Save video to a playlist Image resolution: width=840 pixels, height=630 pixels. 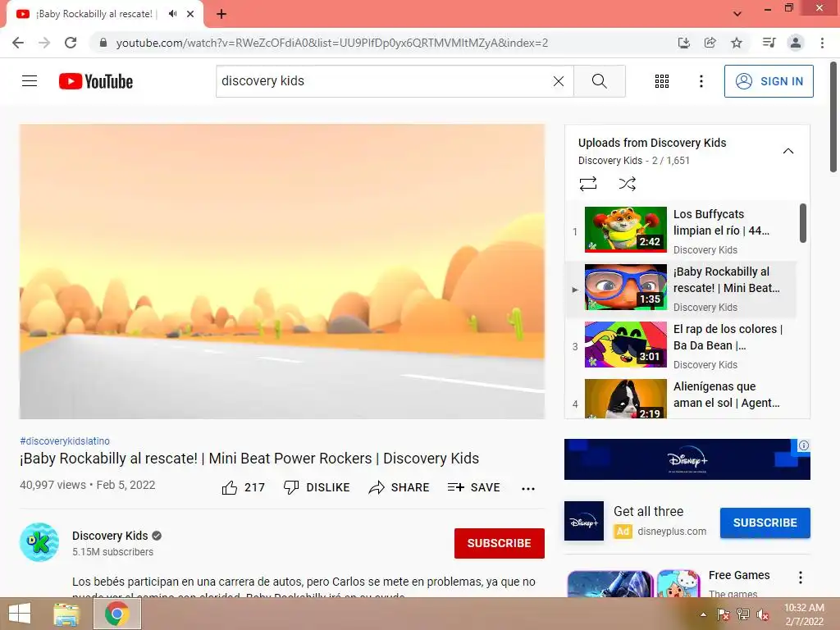coord(474,487)
